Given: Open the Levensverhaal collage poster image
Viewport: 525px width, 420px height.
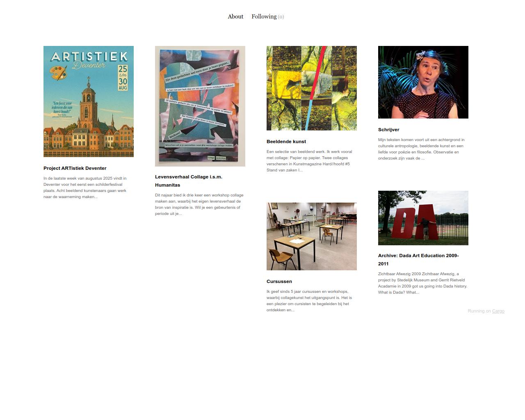Looking at the screenshot, I should 200,106.
